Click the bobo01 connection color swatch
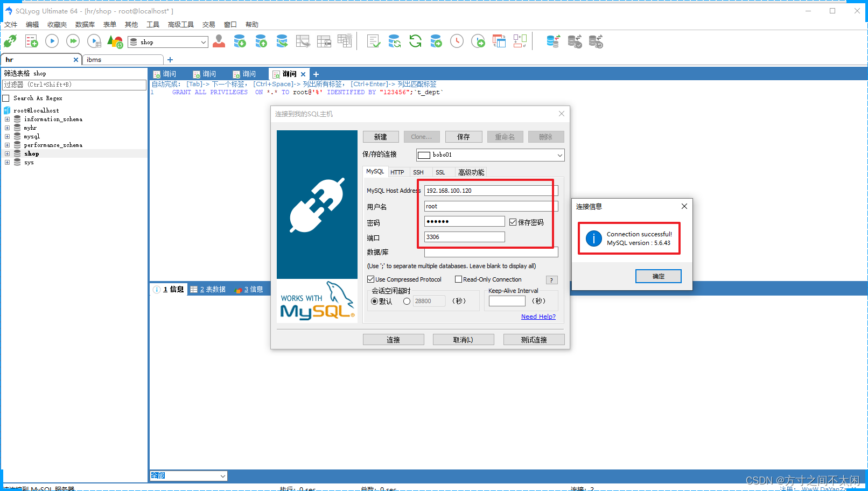868x491 pixels. [x=424, y=155]
